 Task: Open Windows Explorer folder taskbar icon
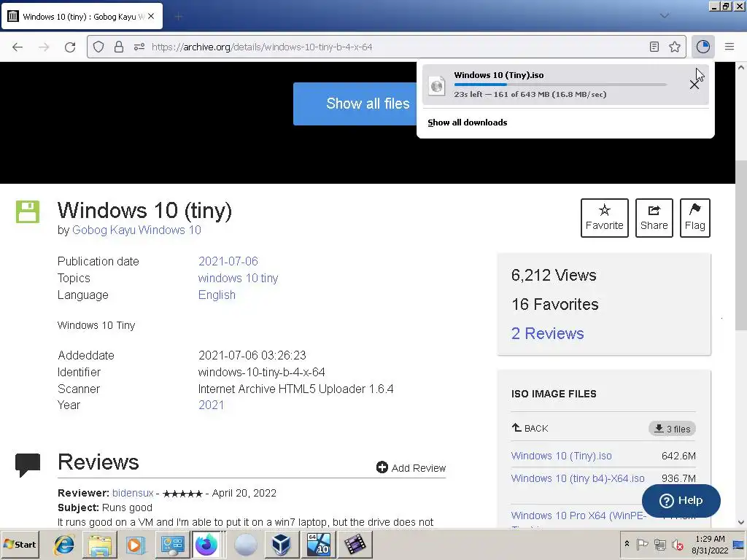(99, 544)
